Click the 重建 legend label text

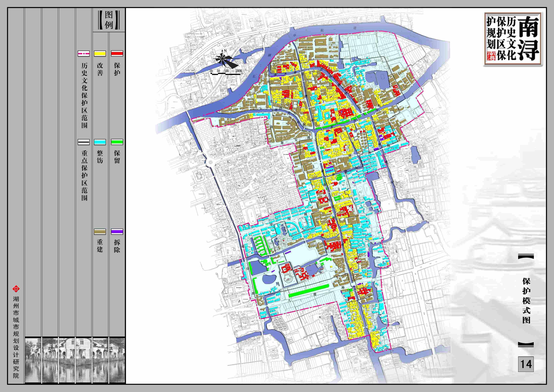click(x=100, y=246)
